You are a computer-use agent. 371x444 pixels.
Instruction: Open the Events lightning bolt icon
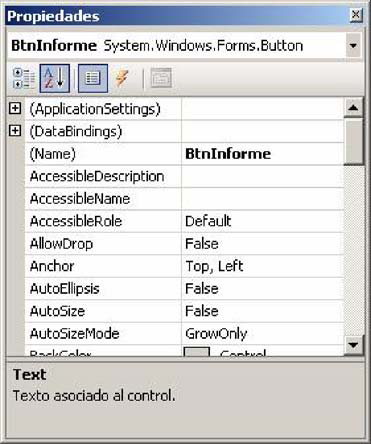click(x=122, y=78)
